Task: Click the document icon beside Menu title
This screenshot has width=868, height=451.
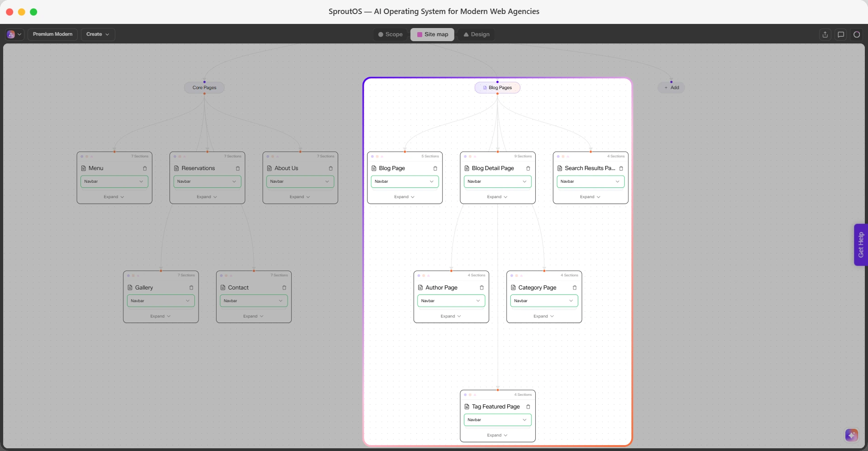Action: [x=84, y=168]
